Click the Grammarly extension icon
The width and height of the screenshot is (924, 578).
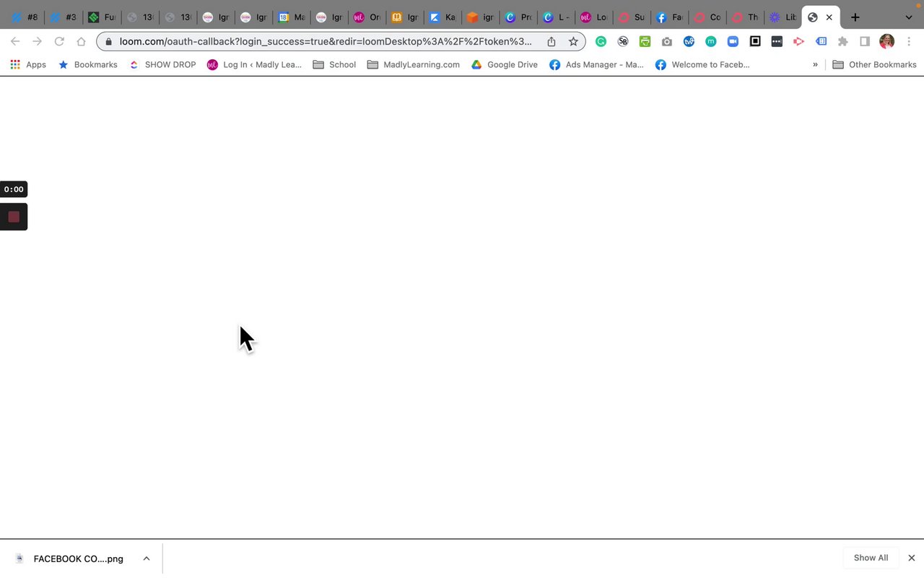(x=601, y=42)
